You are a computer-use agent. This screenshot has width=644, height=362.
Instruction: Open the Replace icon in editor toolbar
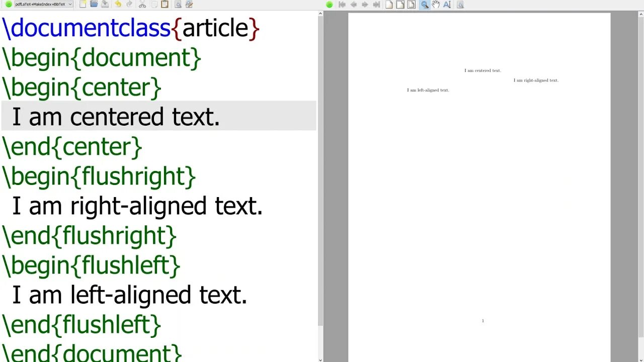[189, 4]
